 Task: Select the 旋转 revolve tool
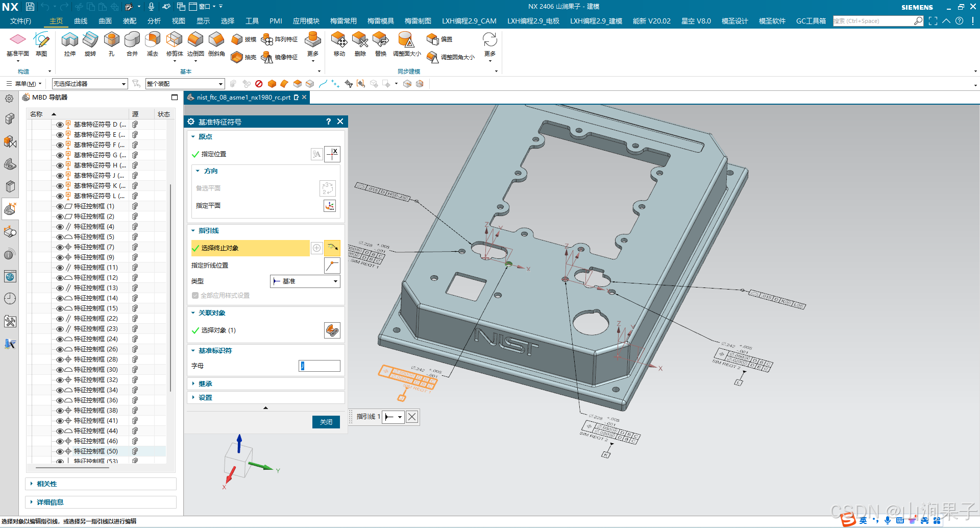[x=90, y=44]
